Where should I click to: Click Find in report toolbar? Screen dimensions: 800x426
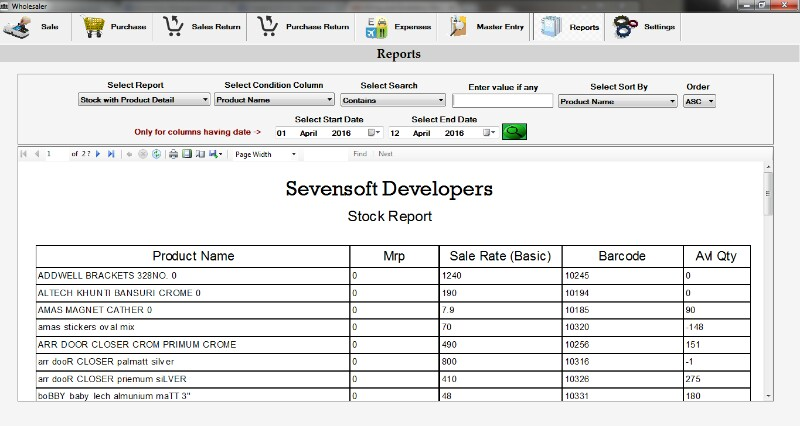(360, 154)
